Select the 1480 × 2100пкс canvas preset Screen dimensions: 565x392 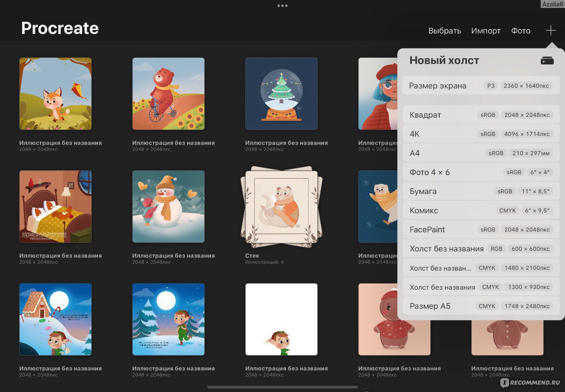click(x=481, y=268)
